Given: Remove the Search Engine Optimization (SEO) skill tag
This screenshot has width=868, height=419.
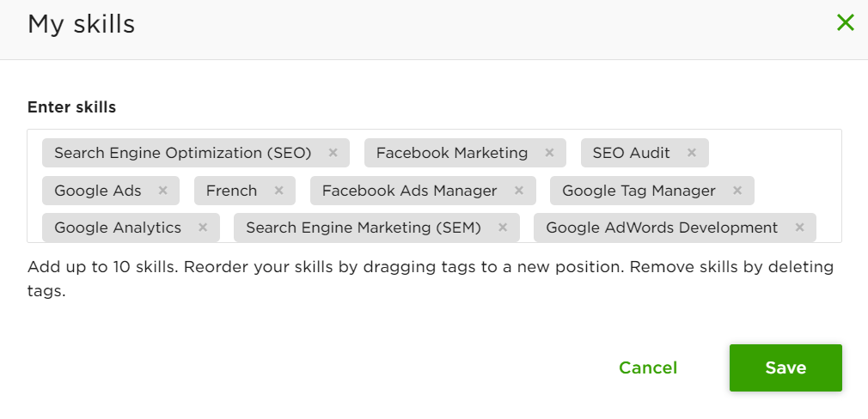Looking at the screenshot, I should [x=333, y=153].
